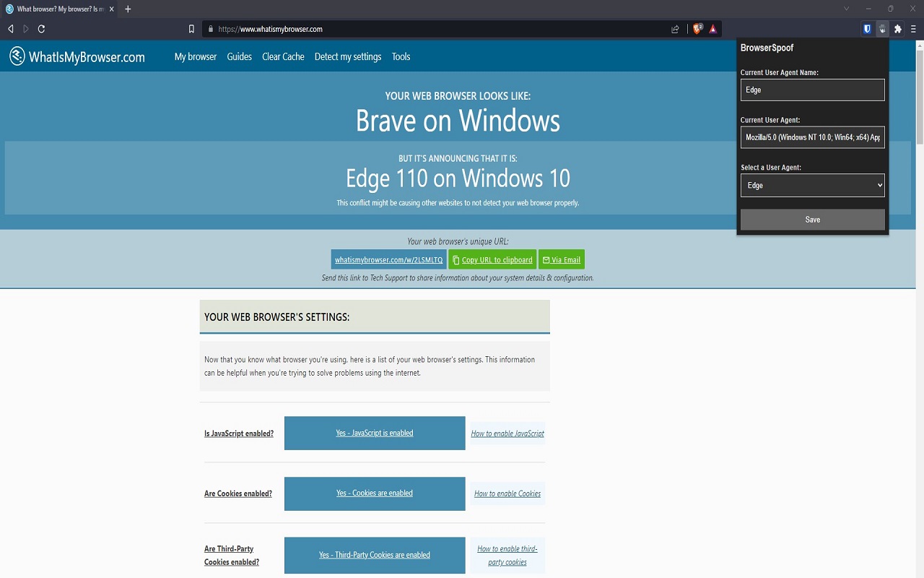
Task: Open Brave Shields panel in the address bar
Action: coord(697,29)
